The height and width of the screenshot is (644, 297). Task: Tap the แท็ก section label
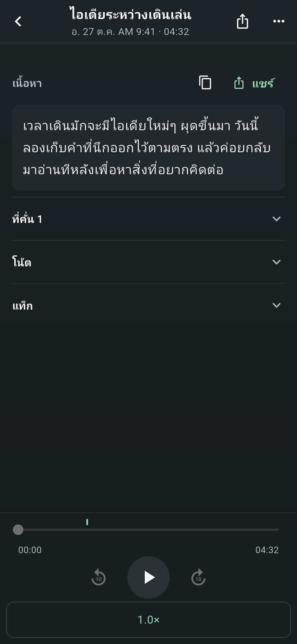(23, 305)
